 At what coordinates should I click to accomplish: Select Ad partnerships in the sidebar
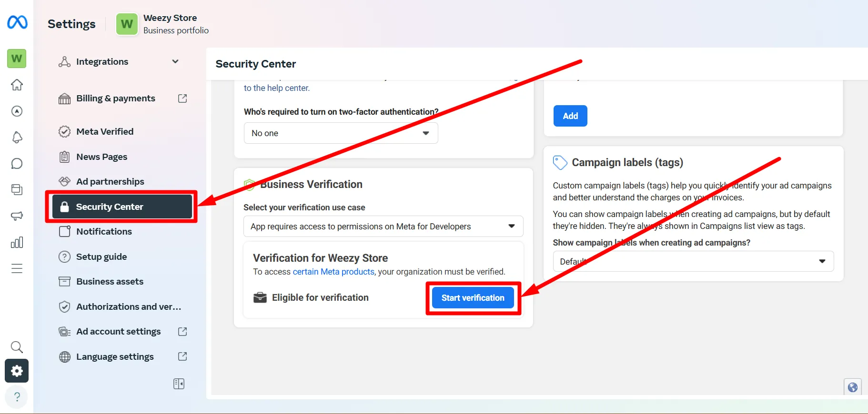click(110, 182)
